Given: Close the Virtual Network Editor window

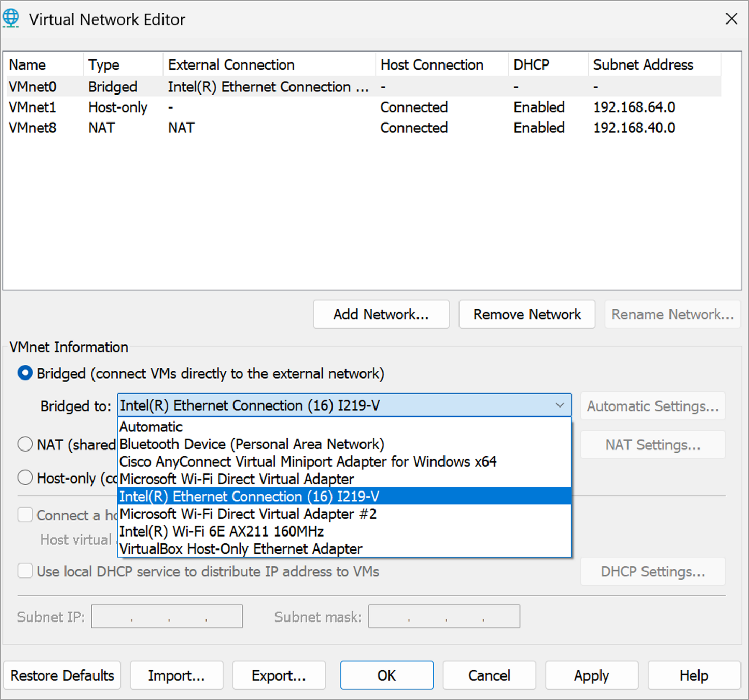Looking at the screenshot, I should coord(731,19).
